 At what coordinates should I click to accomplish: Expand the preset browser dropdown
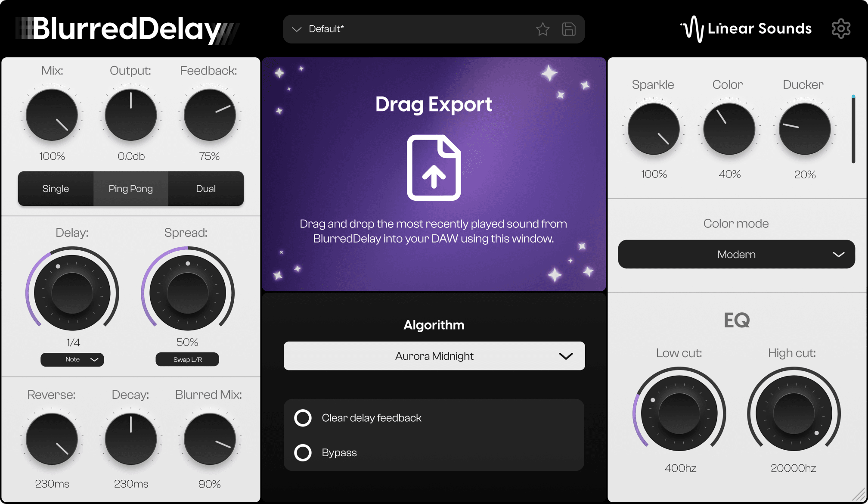tap(296, 29)
